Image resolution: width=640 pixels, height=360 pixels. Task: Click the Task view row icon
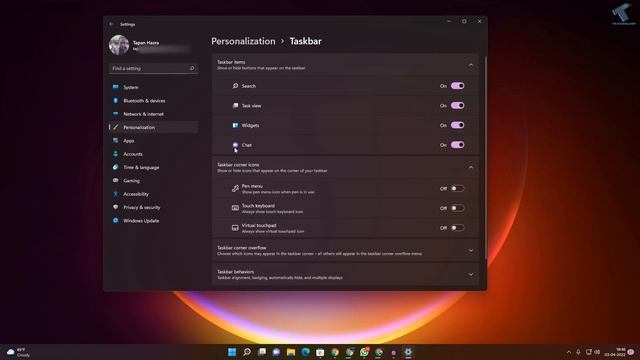[235, 105]
